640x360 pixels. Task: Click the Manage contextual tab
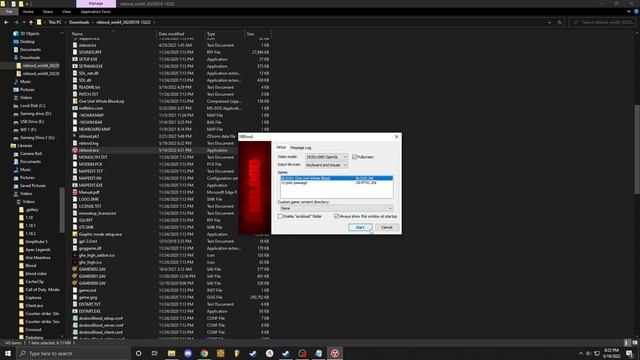[x=96, y=4]
